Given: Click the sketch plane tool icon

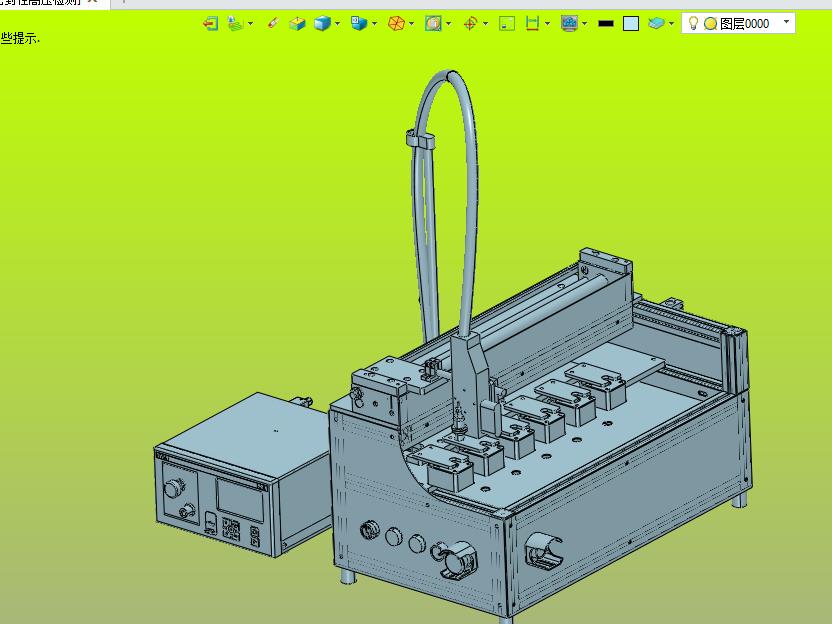Looking at the screenshot, I should click(235, 23).
